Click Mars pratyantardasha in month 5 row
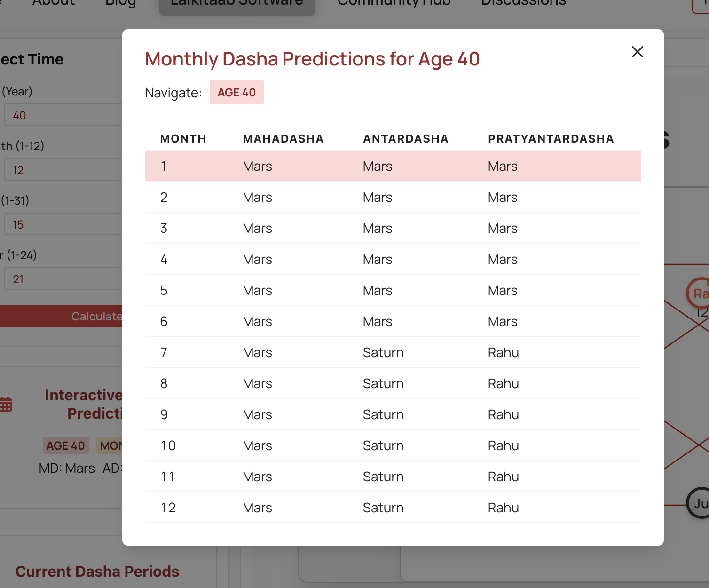Screen dimensions: 709x588 click(503, 290)
